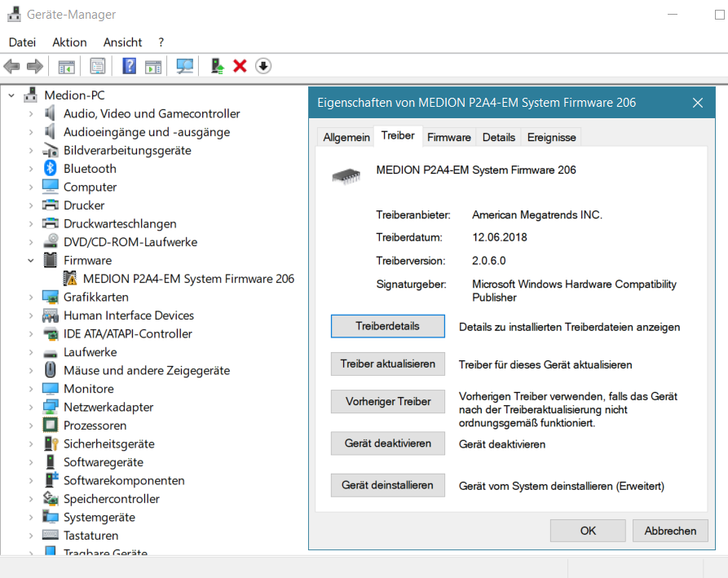Screen dimensions: 728x578
Task: Click the driver date value 12.06.2018
Action: [x=500, y=237]
